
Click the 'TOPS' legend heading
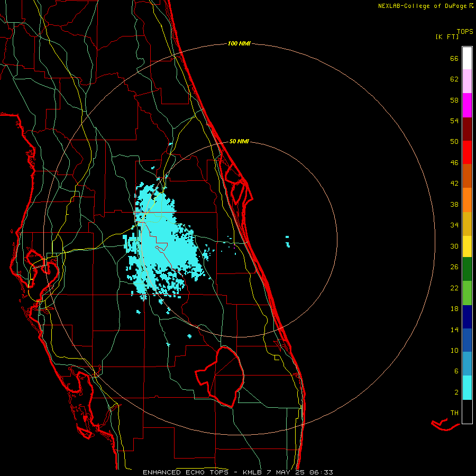click(x=465, y=31)
